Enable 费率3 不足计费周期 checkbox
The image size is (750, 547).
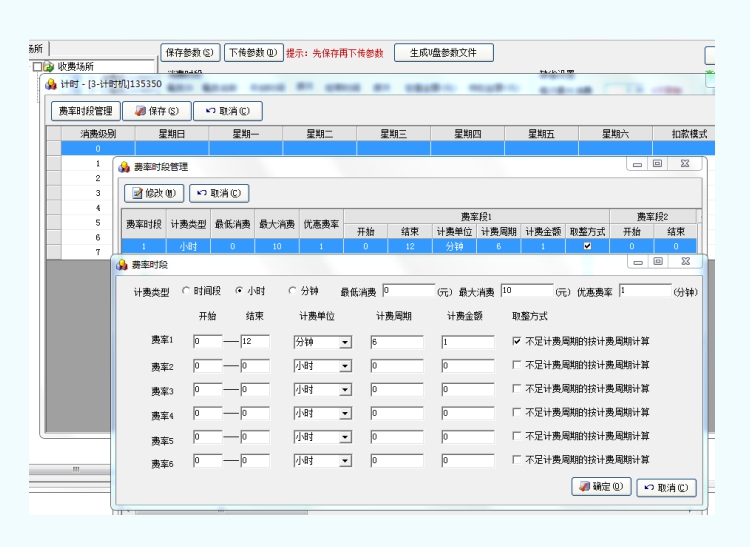517,389
